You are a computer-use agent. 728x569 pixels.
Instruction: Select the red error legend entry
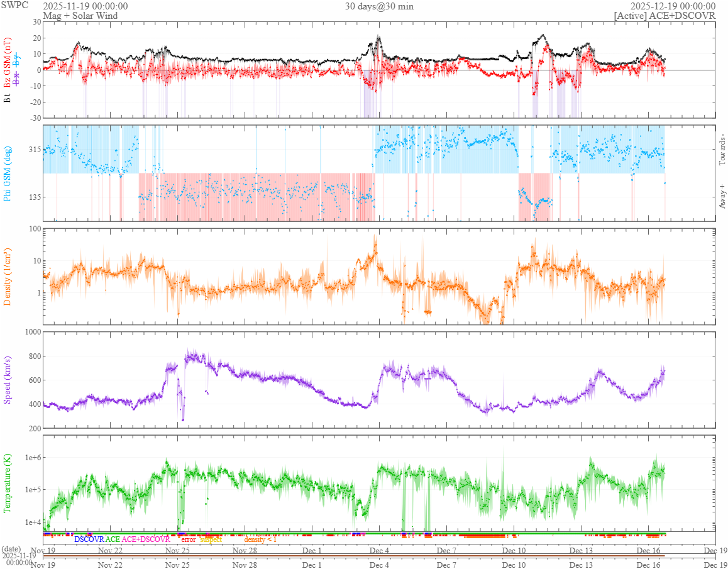click(188, 539)
